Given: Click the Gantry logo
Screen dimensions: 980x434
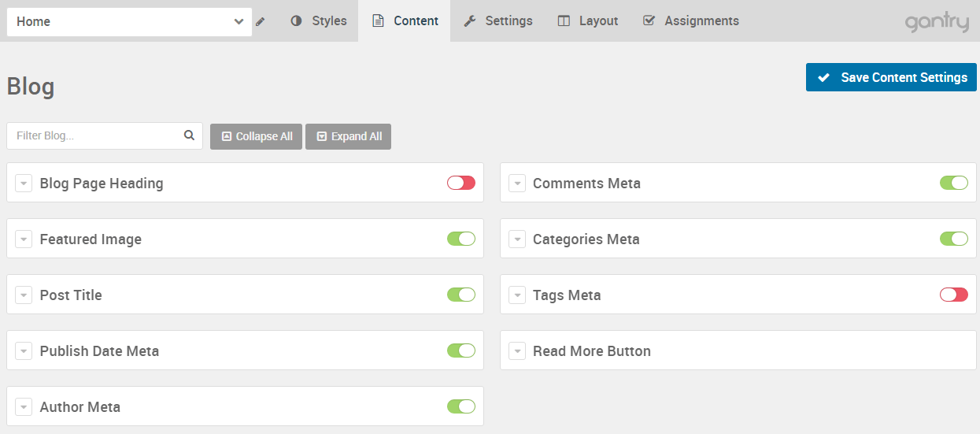Looking at the screenshot, I should pos(937,22).
